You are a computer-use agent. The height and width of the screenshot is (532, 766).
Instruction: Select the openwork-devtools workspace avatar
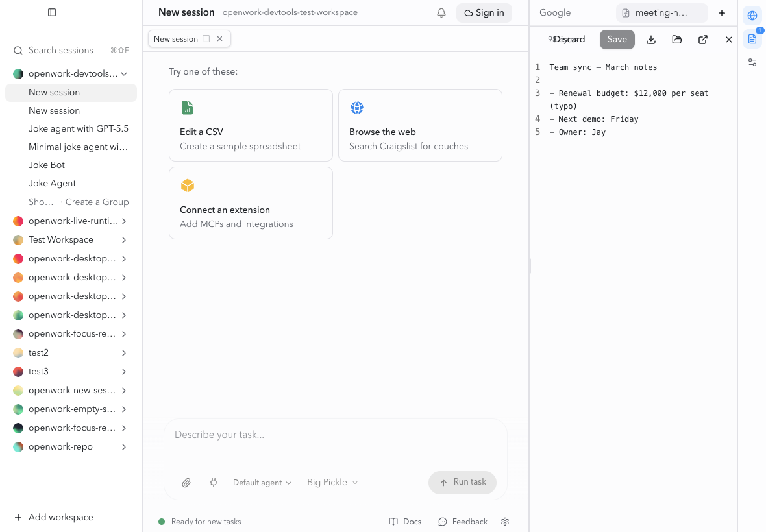click(x=18, y=74)
